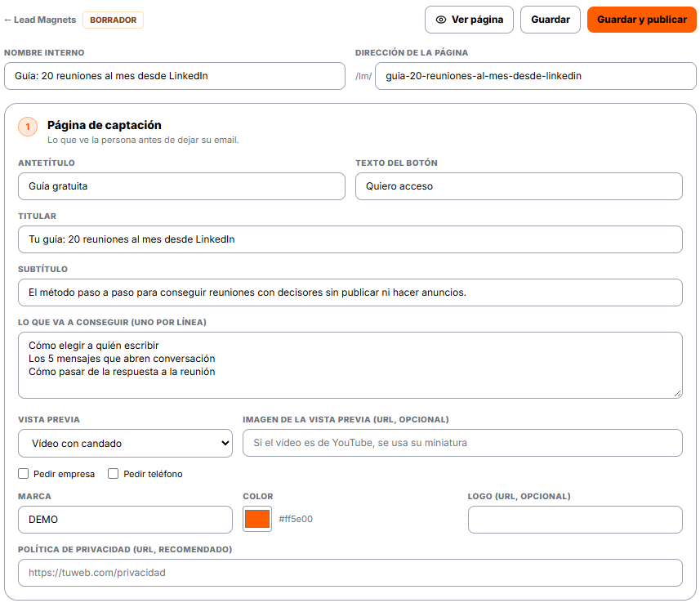Click the description text about email capture

click(143, 140)
